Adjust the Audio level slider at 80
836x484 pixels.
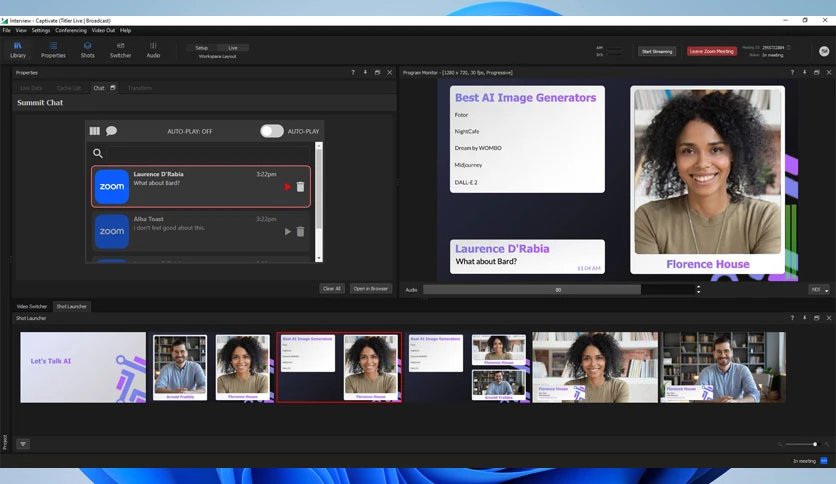click(x=558, y=290)
